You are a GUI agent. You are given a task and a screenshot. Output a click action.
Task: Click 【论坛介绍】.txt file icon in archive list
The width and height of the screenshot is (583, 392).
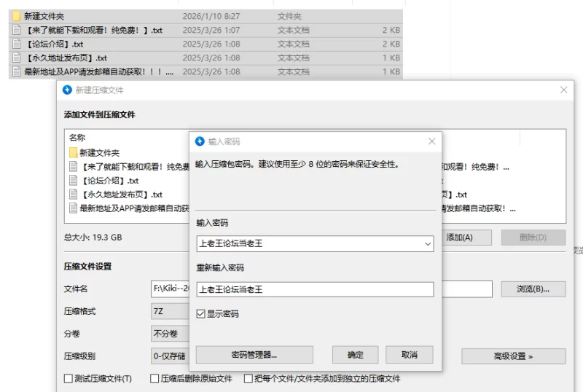tap(74, 181)
